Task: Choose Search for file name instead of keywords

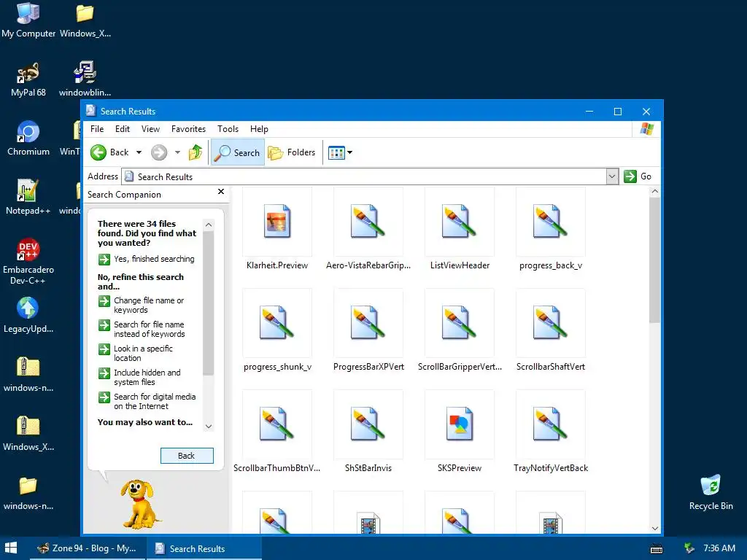Action: click(142, 329)
